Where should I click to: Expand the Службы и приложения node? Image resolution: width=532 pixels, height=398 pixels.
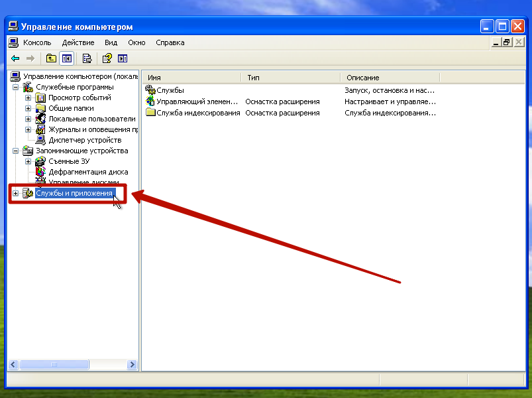click(x=15, y=193)
